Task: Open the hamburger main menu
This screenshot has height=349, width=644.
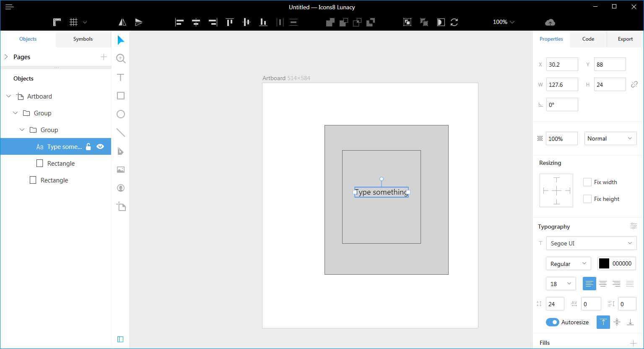Action: coord(10,7)
